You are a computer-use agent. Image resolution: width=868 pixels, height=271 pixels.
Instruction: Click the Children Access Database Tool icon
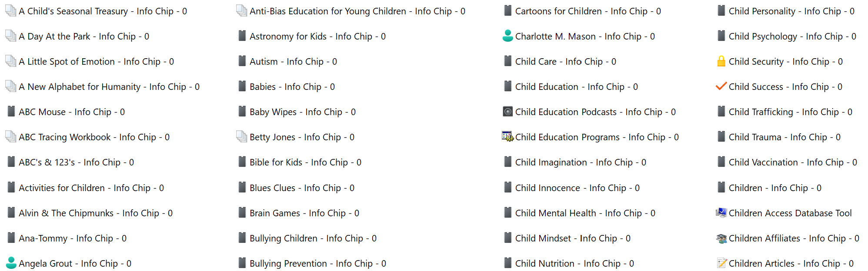click(721, 213)
